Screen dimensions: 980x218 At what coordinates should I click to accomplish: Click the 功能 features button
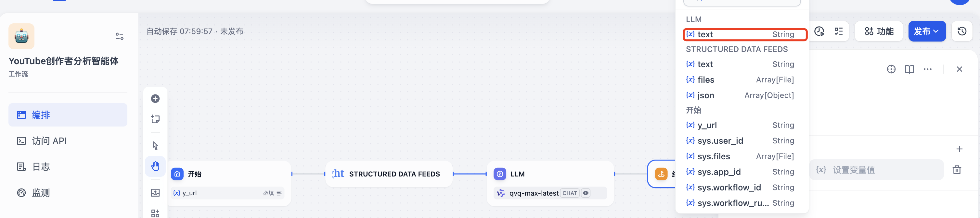click(878, 31)
